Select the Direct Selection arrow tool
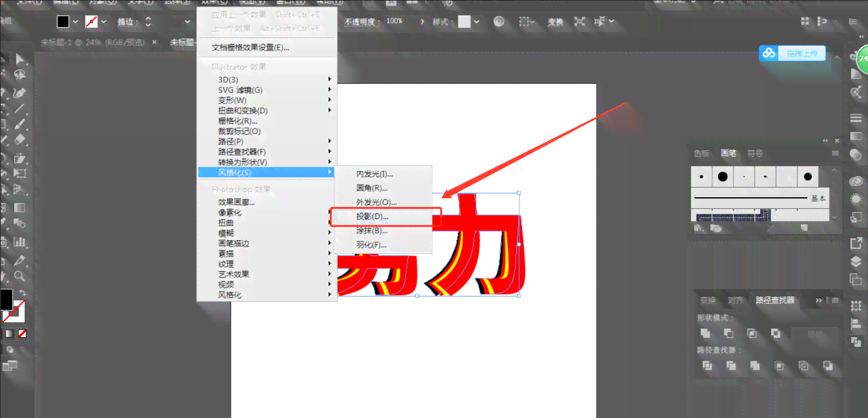Image resolution: width=868 pixels, height=418 pixels. click(21, 60)
